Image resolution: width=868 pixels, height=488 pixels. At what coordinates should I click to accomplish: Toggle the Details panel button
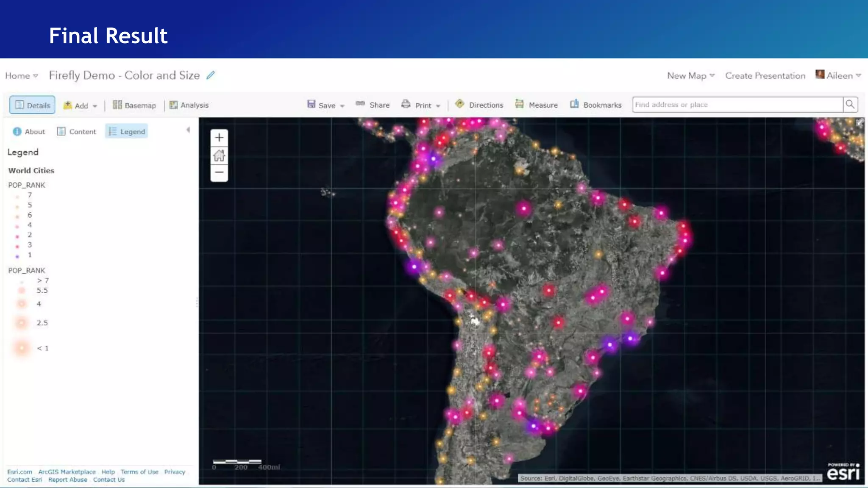pyautogui.click(x=33, y=105)
